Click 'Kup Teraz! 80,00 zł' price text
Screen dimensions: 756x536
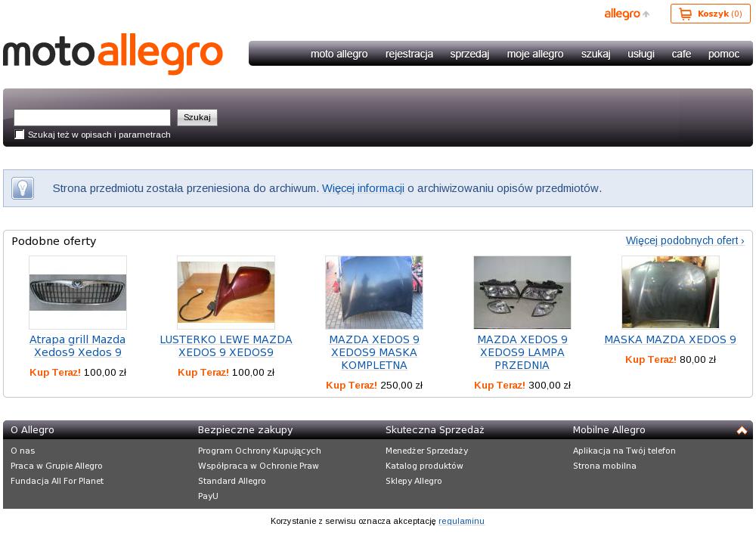click(x=670, y=360)
